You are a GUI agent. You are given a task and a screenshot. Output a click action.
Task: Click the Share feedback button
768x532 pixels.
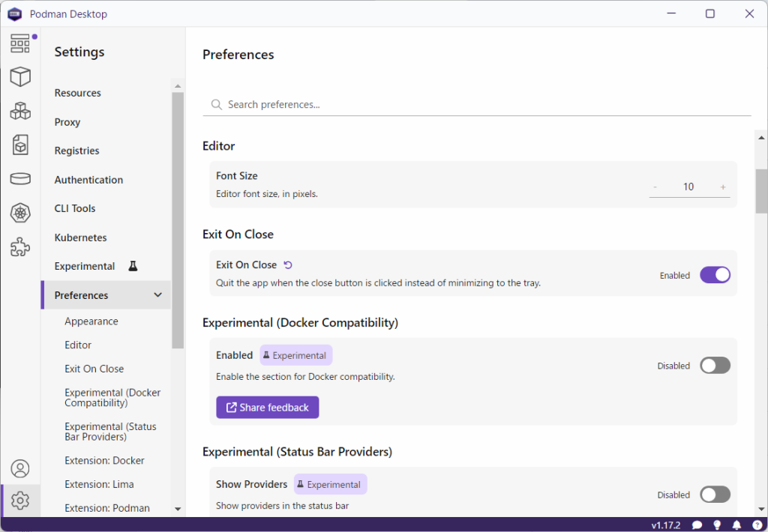[268, 408]
